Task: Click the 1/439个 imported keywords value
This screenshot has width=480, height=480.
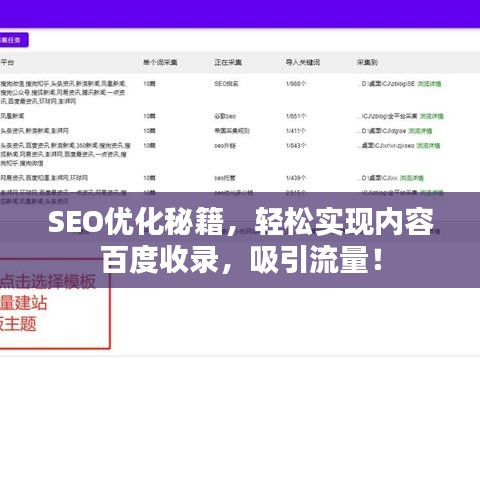Action: [296, 178]
